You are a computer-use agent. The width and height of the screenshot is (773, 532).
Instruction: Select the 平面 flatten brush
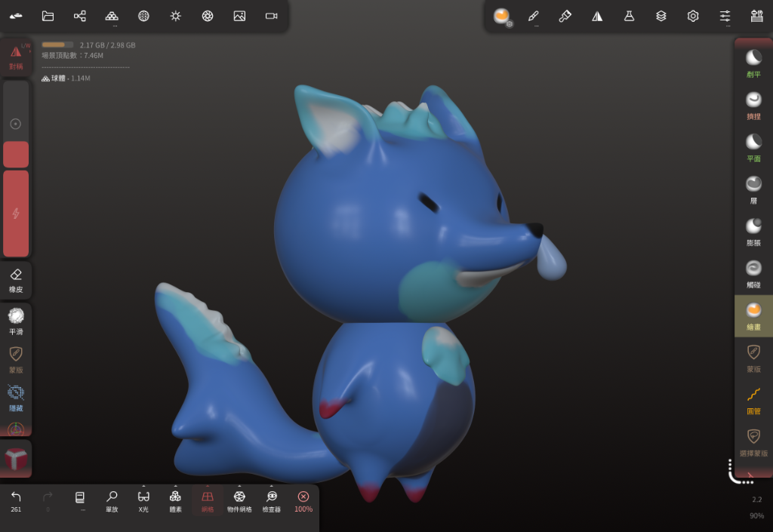pos(754,148)
